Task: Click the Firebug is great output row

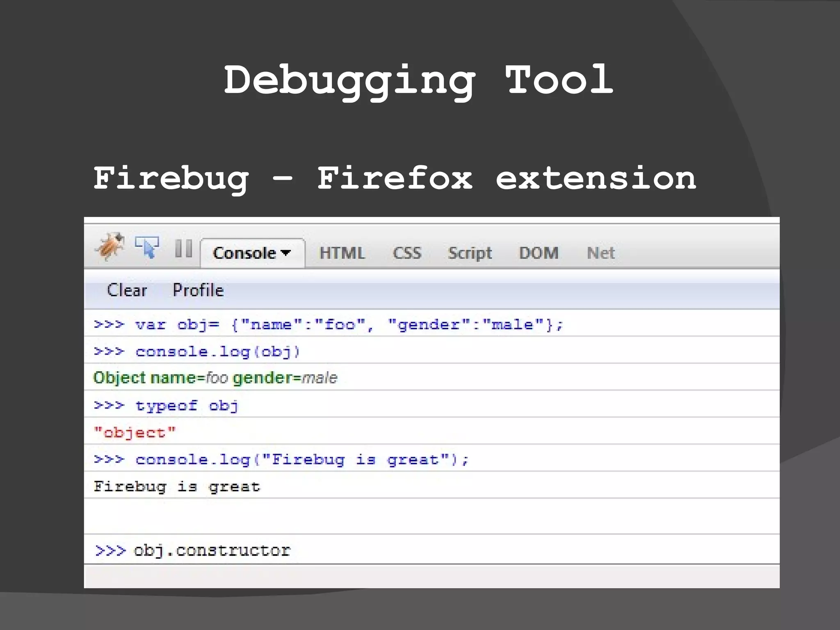Action: click(x=177, y=487)
